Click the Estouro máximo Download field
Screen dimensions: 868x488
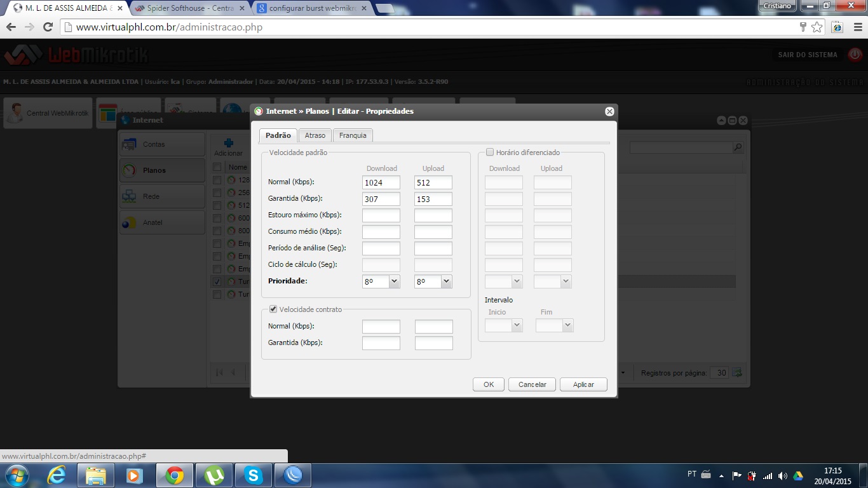click(381, 215)
